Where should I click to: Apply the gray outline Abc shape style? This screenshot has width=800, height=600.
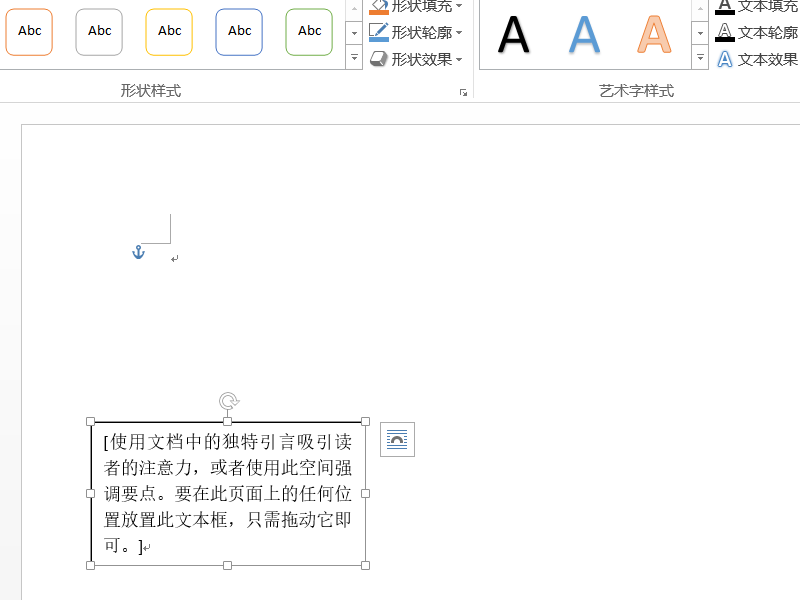click(99, 32)
